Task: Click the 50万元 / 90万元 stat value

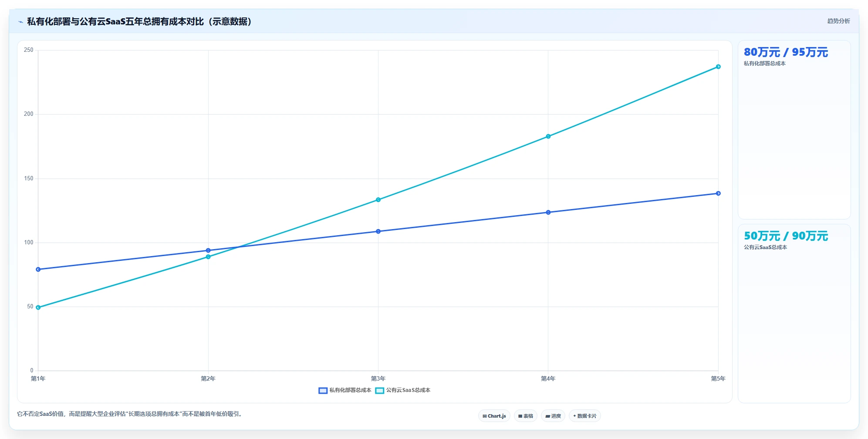Action: 786,236
